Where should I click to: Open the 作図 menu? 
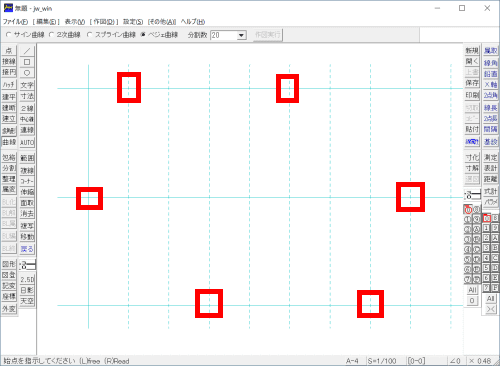coord(104,22)
